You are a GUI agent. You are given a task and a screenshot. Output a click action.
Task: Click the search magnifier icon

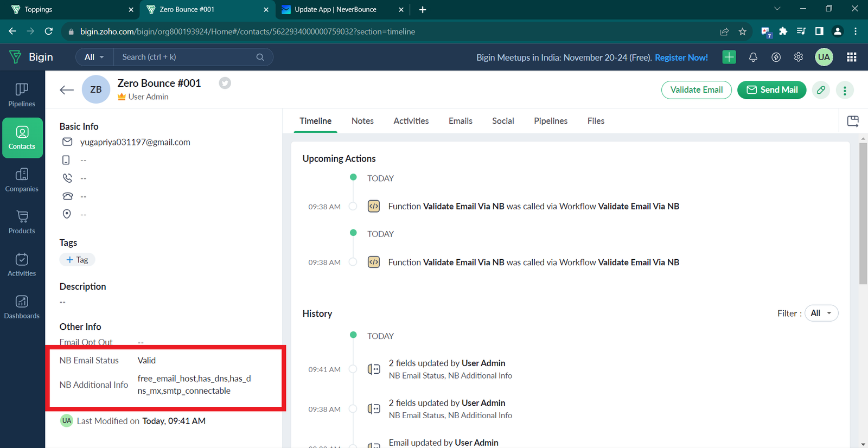click(x=260, y=57)
